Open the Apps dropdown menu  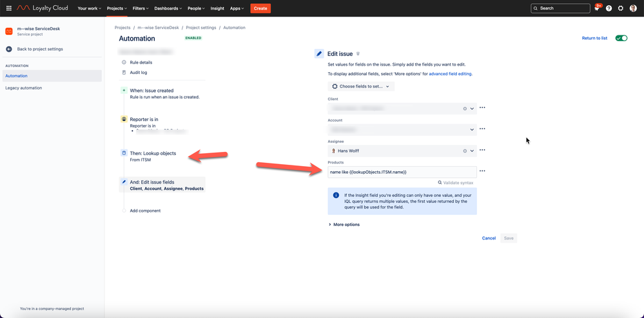[x=237, y=8]
